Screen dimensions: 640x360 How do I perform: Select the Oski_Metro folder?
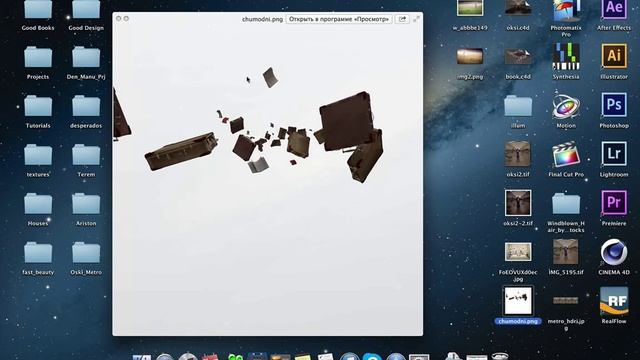coord(86,253)
